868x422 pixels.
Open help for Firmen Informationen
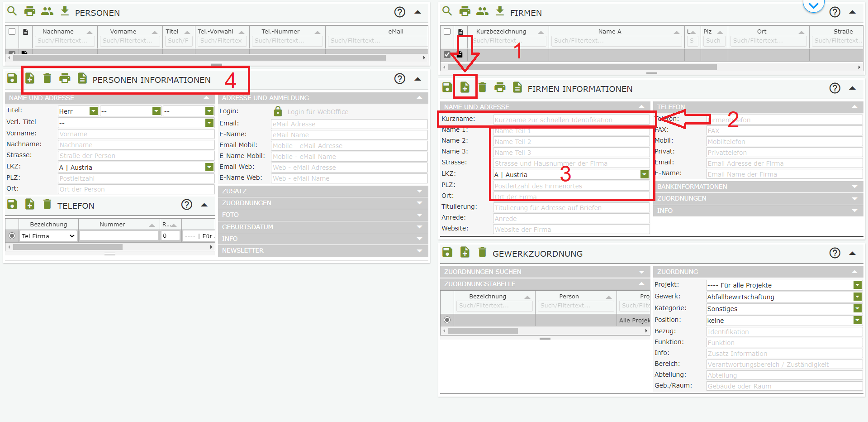(x=835, y=88)
